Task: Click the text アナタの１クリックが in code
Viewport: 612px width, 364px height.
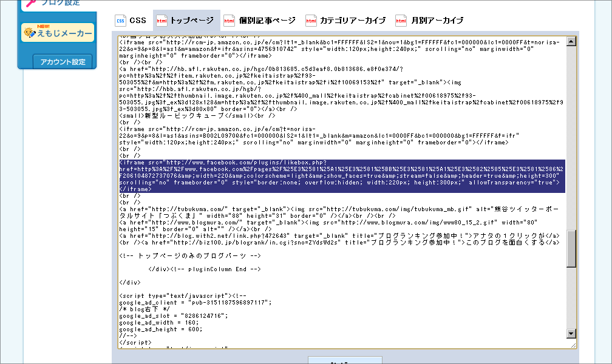Action: 509,235
